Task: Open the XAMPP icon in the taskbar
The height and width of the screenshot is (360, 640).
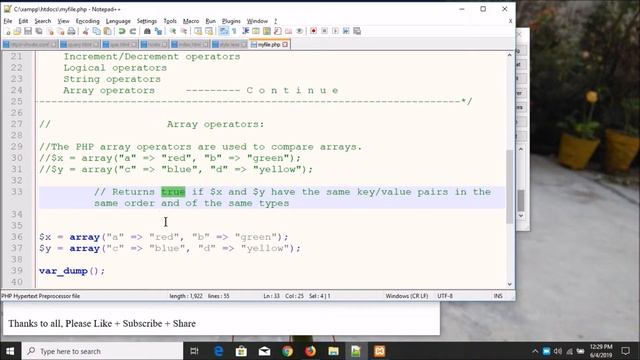Action: 380,351
